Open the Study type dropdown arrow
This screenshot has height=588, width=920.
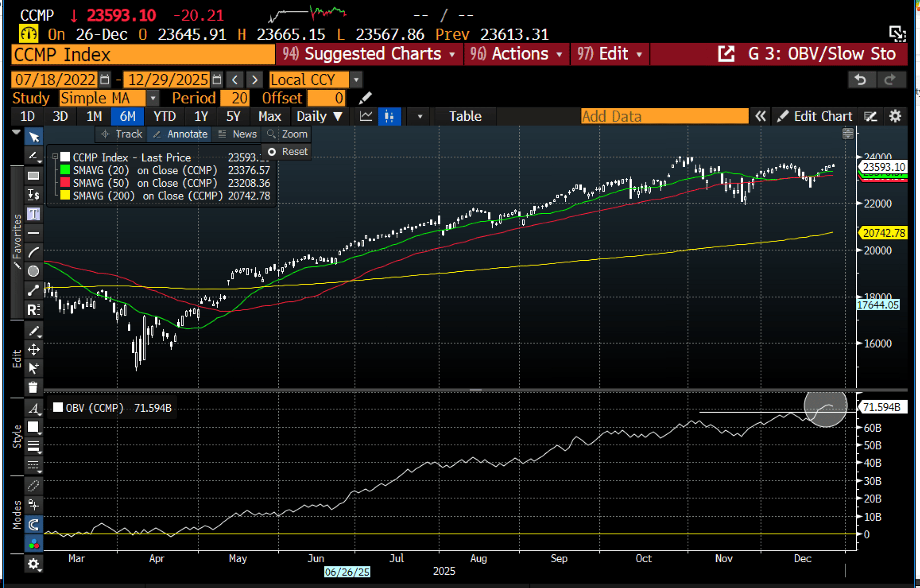(x=153, y=98)
